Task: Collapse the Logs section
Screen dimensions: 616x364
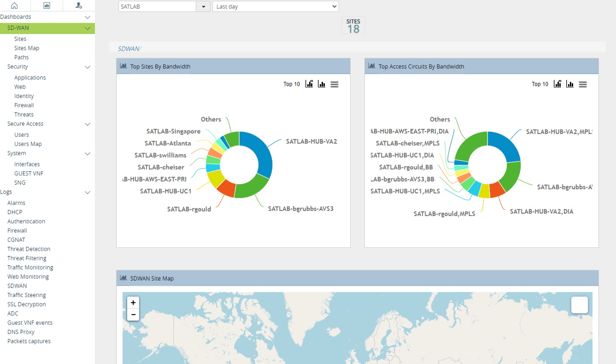Action: (x=88, y=192)
